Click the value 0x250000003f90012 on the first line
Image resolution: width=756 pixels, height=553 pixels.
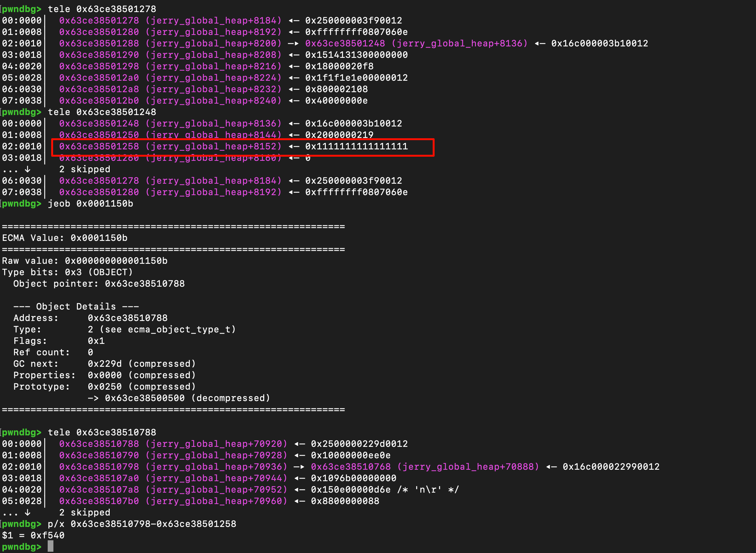[353, 20]
